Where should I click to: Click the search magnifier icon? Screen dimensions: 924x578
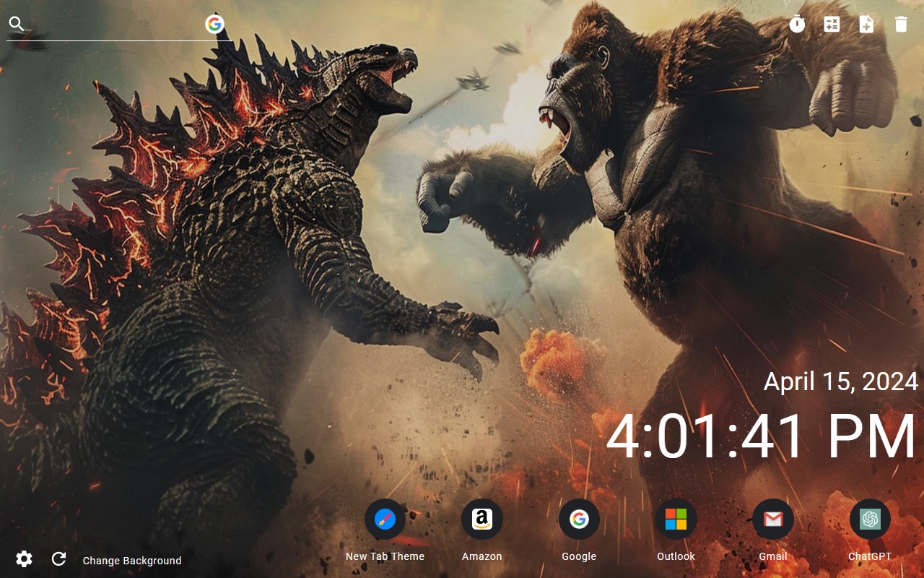tap(17, 25)
